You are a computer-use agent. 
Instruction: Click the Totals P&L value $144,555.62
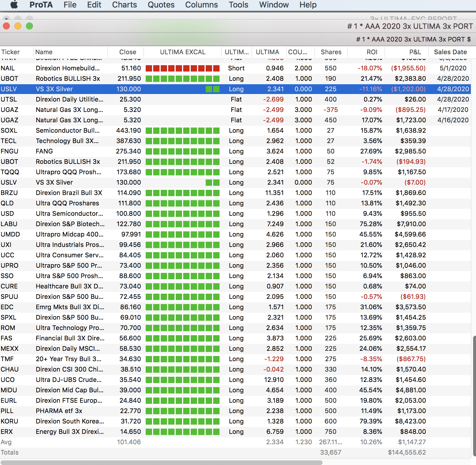coord(407,452)
